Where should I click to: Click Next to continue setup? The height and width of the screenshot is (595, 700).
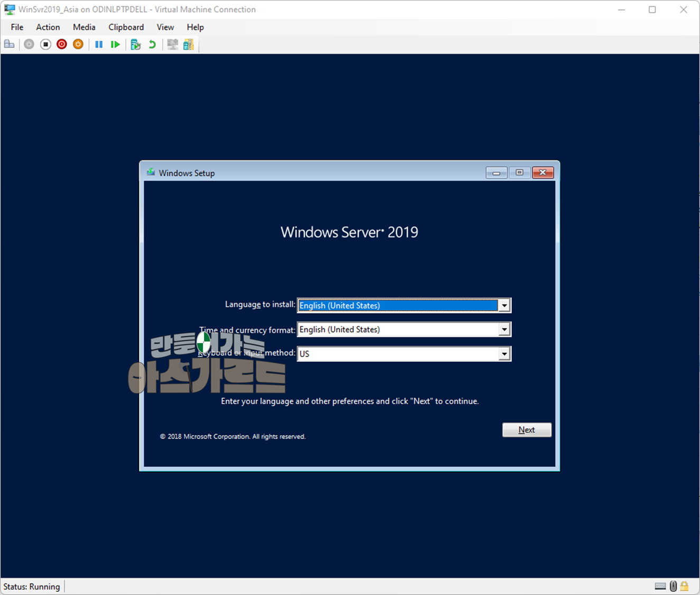click(x=527, y=429)
